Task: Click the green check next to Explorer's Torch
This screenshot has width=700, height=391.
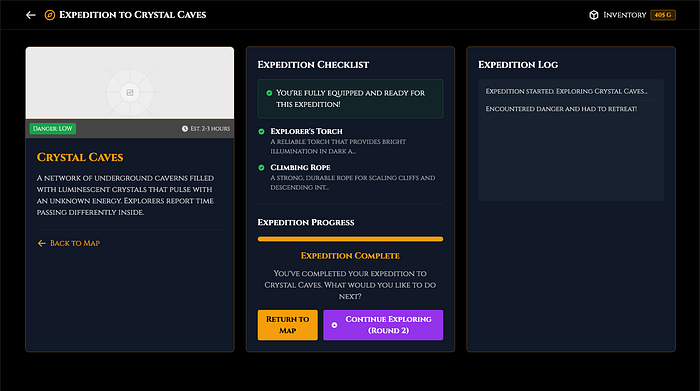Action: pyautogui.click(x=262, y=131)
